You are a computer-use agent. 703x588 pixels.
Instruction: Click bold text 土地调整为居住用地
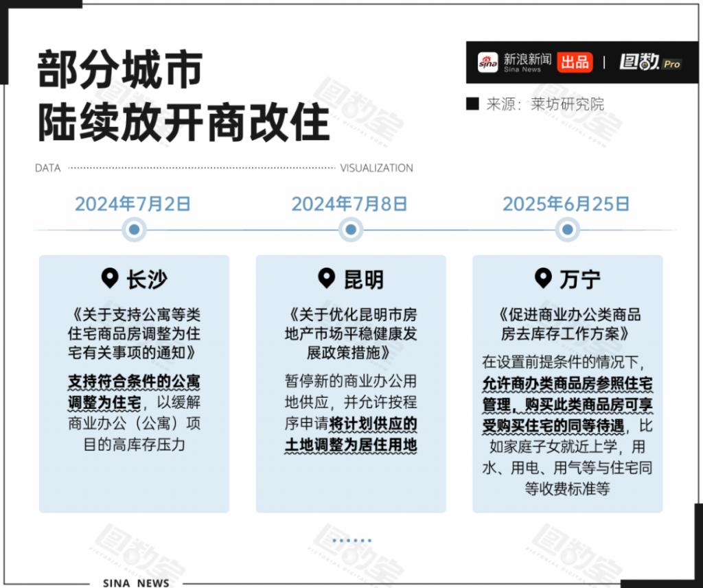pos(351,445)
